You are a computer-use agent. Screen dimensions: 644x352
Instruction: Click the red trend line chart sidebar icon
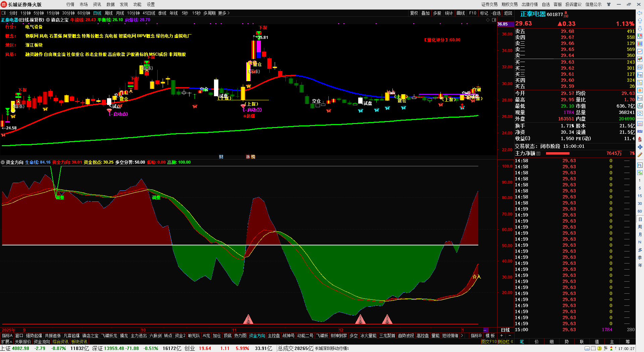pos(640,52)
